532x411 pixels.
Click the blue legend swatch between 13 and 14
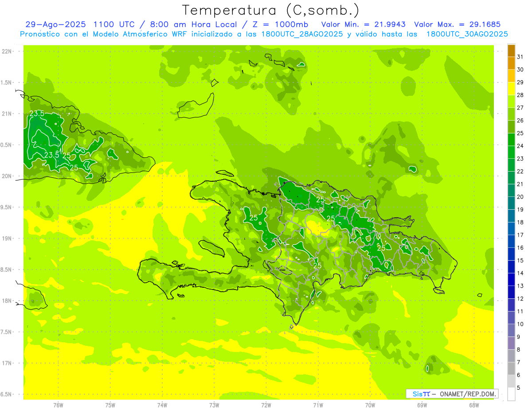[512, 280]
